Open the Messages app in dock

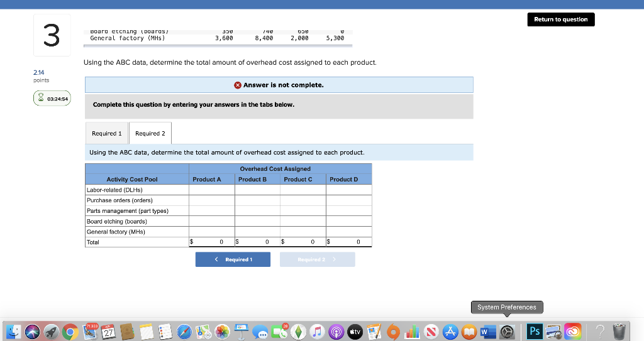(x=260, y=332)
